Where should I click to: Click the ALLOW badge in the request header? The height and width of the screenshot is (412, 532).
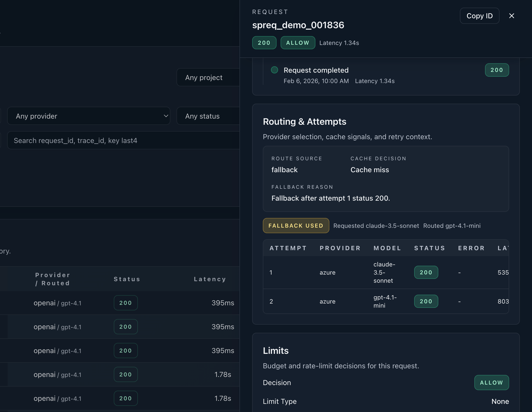298,43
